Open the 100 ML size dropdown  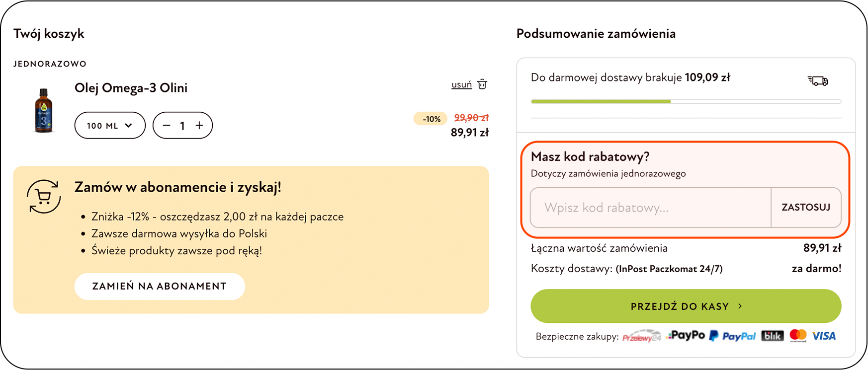110,126
